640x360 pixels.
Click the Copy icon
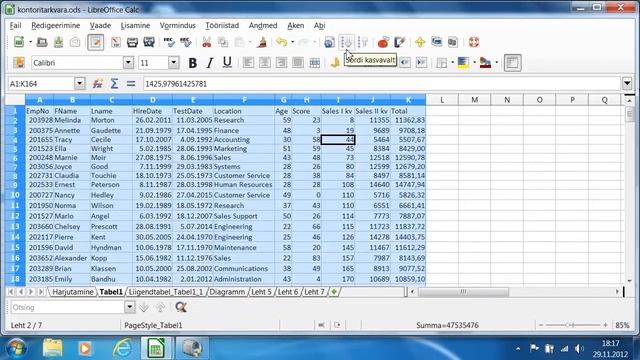[223, 42]
